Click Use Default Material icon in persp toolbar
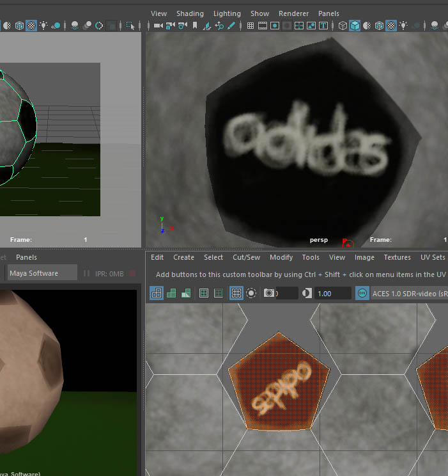Image resolution: width=448 pixels, height=476 pixels. (x=367, y=26)
